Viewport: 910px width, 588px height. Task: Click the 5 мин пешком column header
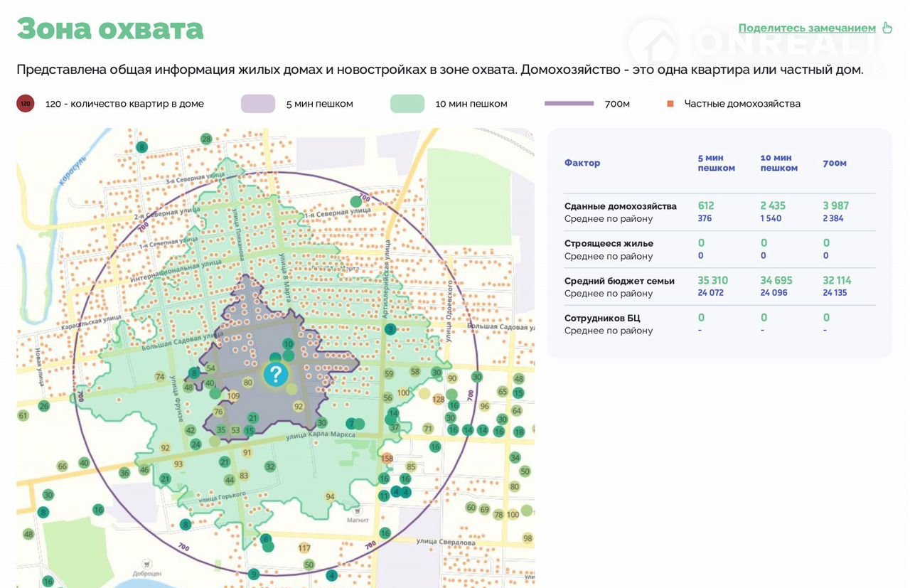[x=716, y=163]
